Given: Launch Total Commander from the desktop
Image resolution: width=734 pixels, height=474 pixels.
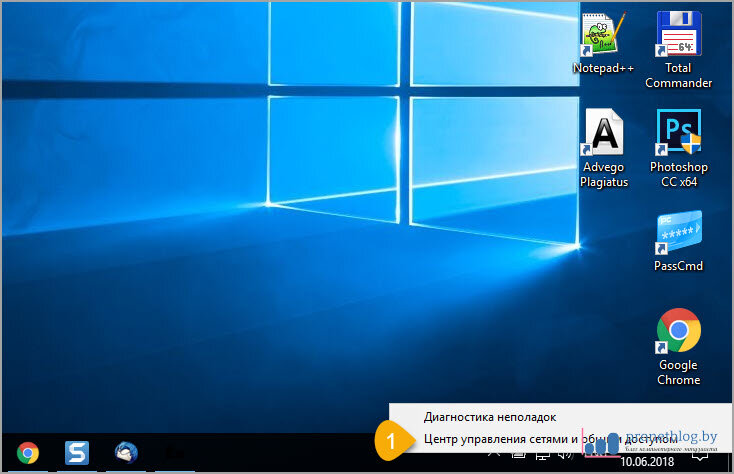Looking at the screenshot, I should (678, 49).
